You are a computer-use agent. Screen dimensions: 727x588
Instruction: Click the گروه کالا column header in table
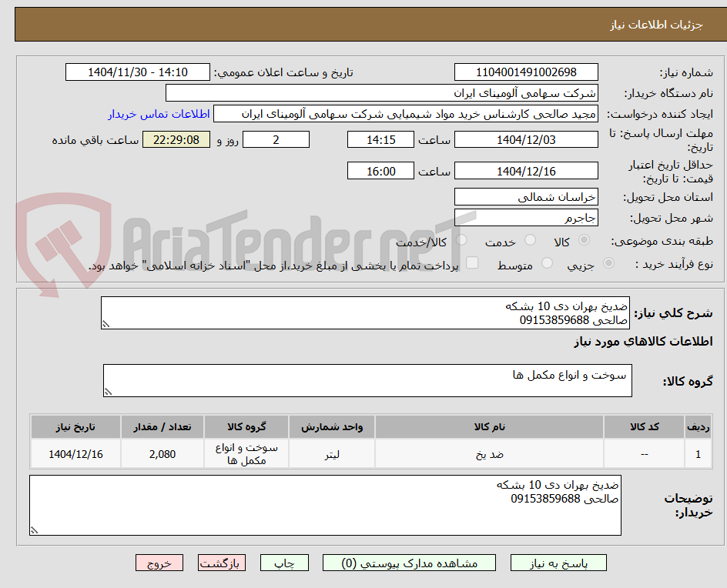pyautogui.click(x=246, y=426)
